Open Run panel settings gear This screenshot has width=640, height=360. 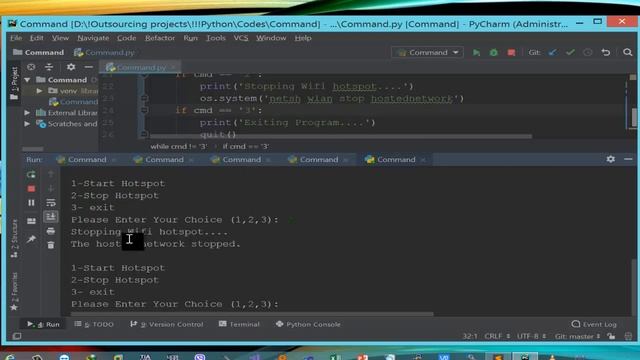click(x=611, y=159)
